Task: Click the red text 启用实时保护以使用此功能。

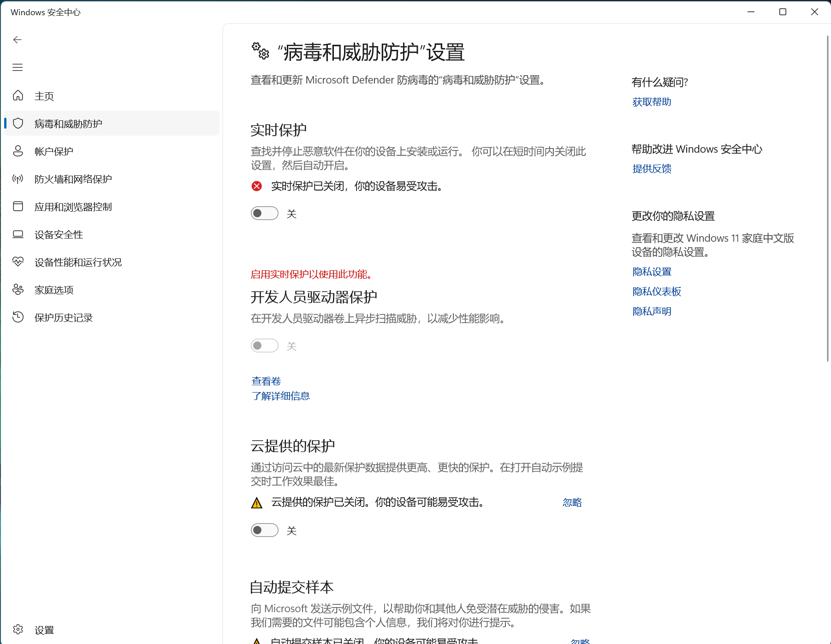Action: [313, 274]
